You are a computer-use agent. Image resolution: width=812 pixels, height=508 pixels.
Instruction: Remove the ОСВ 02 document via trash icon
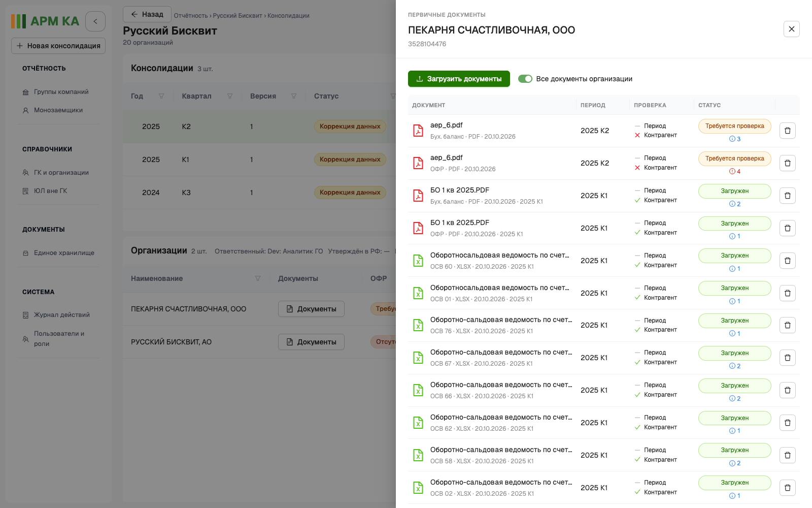point(787,488)
